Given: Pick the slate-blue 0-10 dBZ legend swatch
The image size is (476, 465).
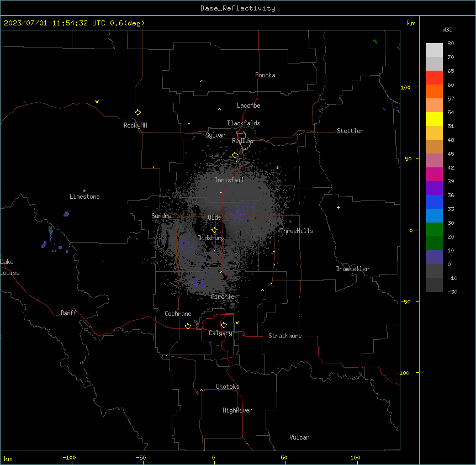Looking at the screenshot, I should [434, 257].
